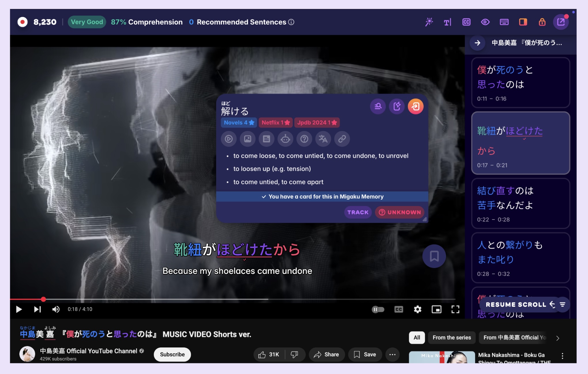
Task: Open the AI robot assistant for 解ける
Action: tap(286, 139)
